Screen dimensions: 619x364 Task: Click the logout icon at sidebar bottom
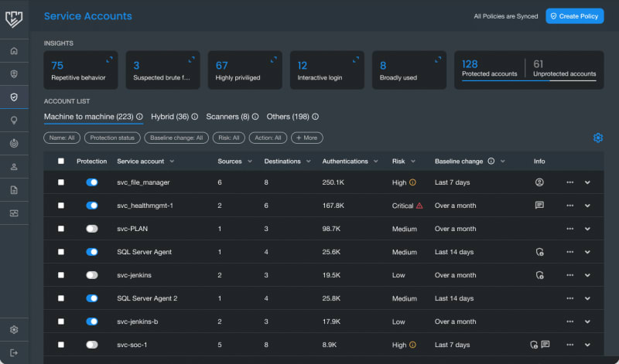(14, 352)
